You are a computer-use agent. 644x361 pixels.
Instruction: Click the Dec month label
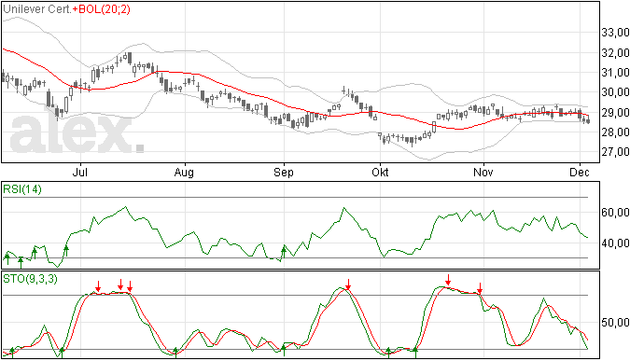pos(580,172)
